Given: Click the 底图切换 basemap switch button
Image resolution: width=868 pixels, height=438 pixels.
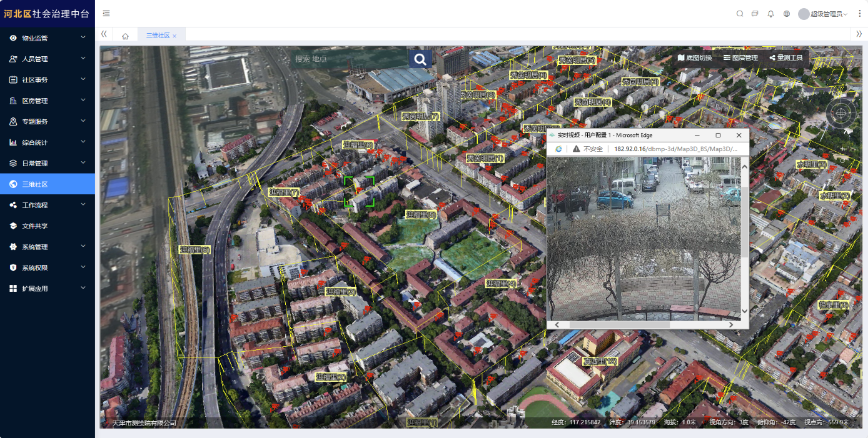Looking at the screenshot, I should coord(695,58).
